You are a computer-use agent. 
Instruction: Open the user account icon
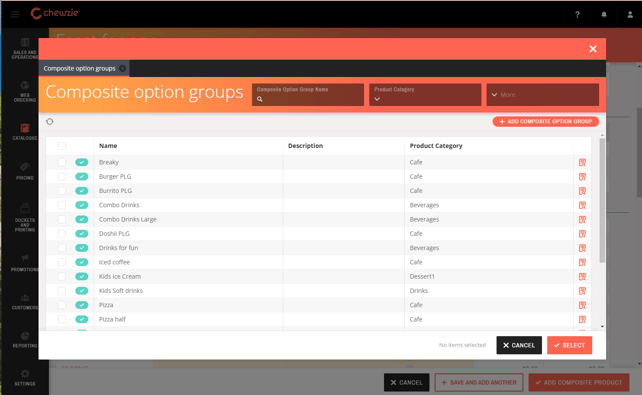(630, 15)
